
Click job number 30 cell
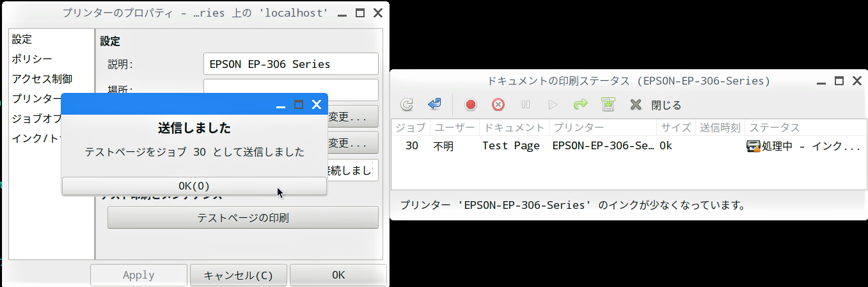(x=412, y=146)
